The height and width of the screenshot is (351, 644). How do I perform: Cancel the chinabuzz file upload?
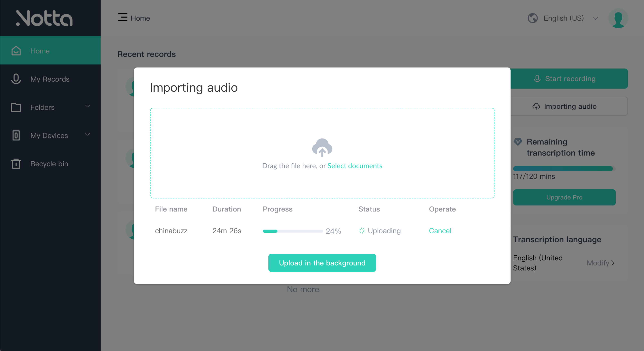(x=440, y=231)
